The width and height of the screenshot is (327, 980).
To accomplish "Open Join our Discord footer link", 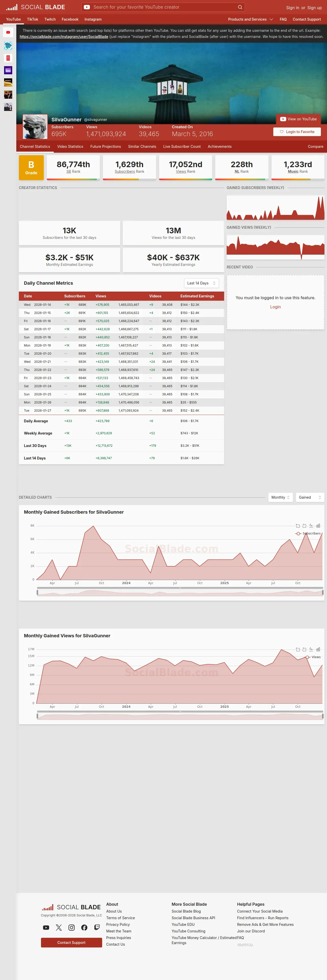I will point(251,931).
